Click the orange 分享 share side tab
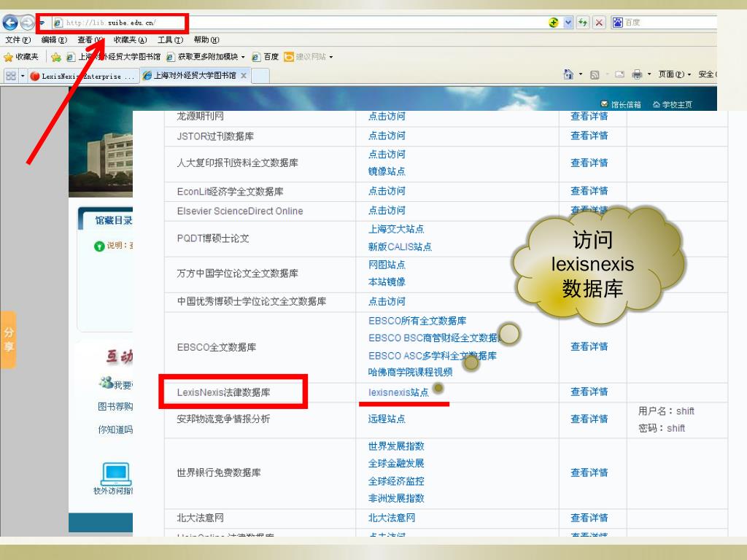747x560 pixels. coord(8,340)
